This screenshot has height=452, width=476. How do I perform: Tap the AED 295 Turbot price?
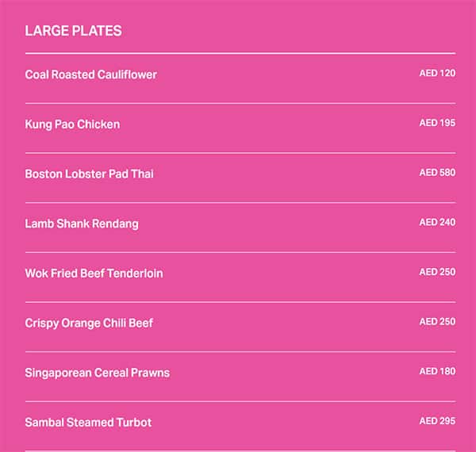coord(437,421)
